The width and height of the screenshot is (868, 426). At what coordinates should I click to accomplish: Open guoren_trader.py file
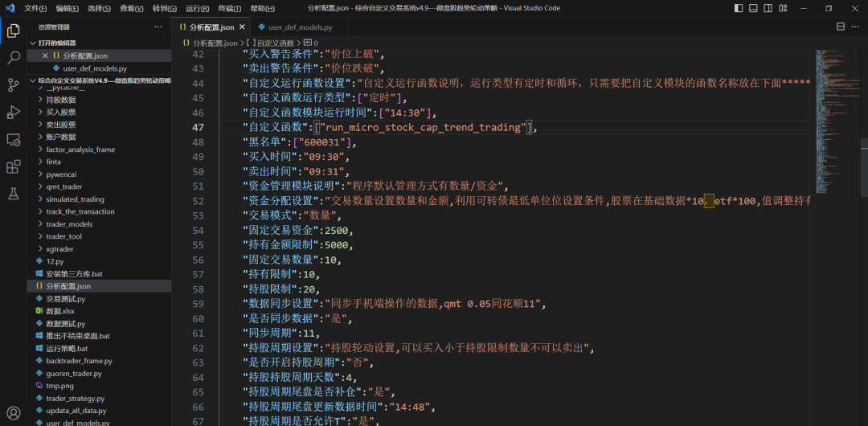pyautogui.click(x=100, y=374)
